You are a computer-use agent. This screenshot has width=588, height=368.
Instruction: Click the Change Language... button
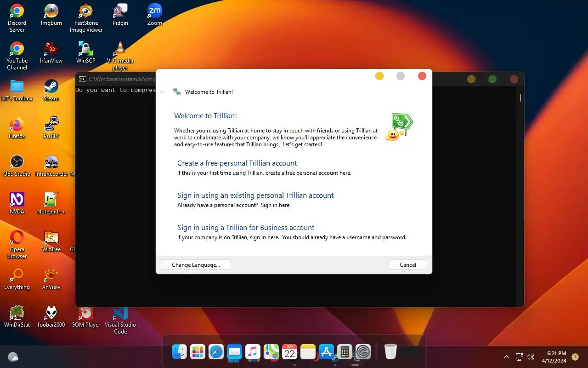196,264
